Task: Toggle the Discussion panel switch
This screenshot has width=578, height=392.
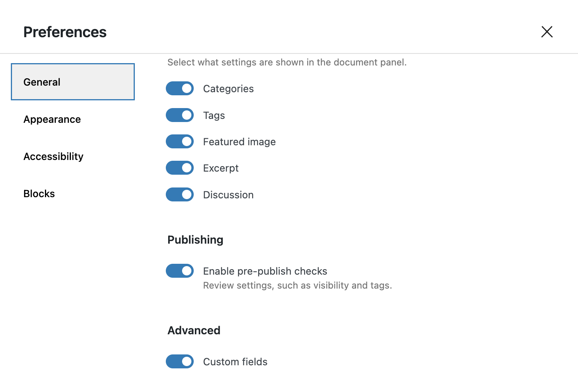Action: coord(180,194)
